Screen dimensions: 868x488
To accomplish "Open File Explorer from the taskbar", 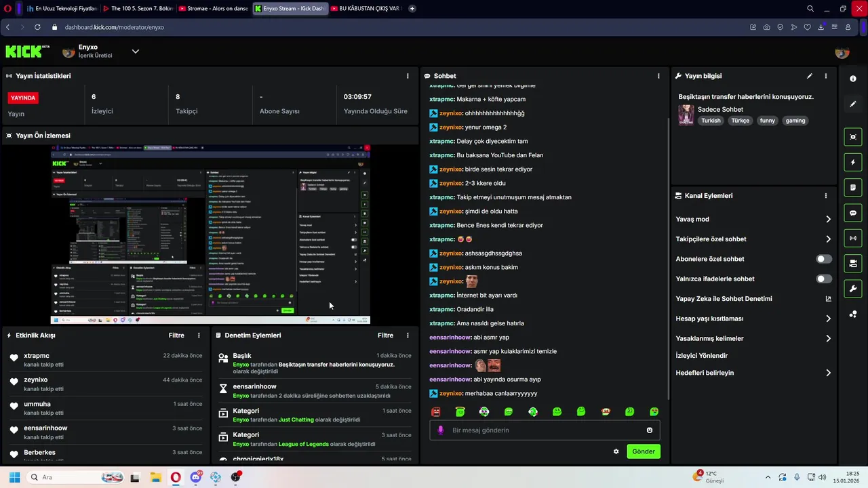I will (x=155, y=477).
